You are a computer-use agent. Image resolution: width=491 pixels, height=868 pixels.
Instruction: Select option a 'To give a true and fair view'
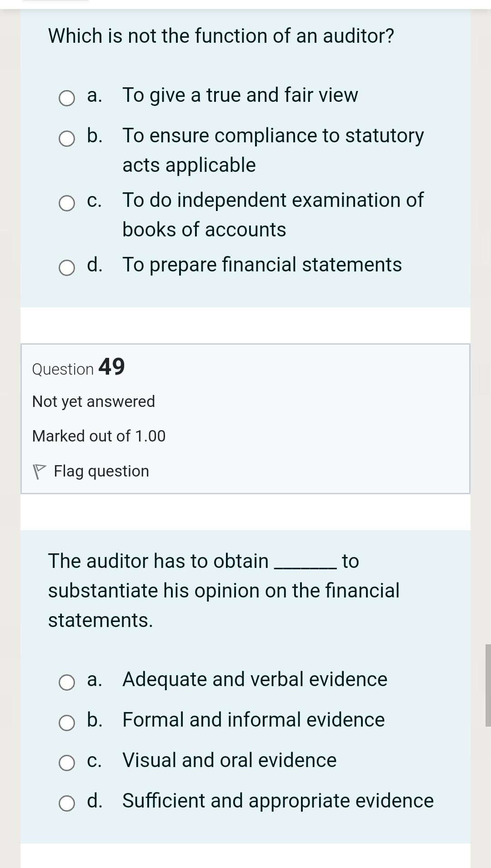(x=66, y=97)
